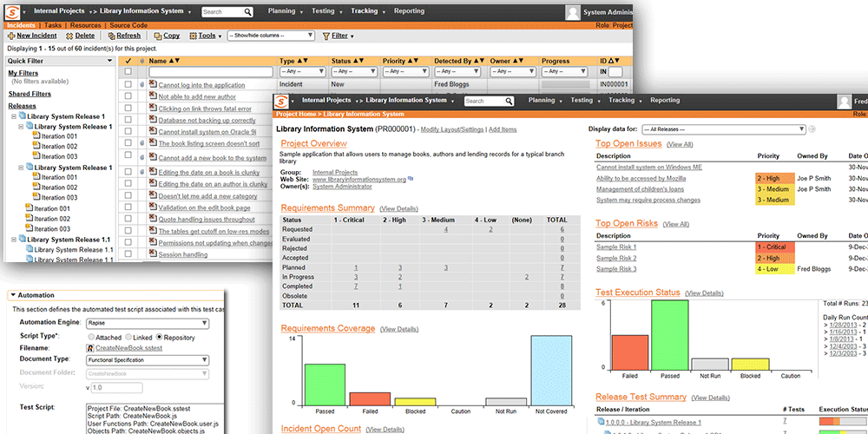The width and height of the screenshot is (868, 434).
Task: Click the search magnifier in the Project Home window
Action: click(x=509, y=102)
